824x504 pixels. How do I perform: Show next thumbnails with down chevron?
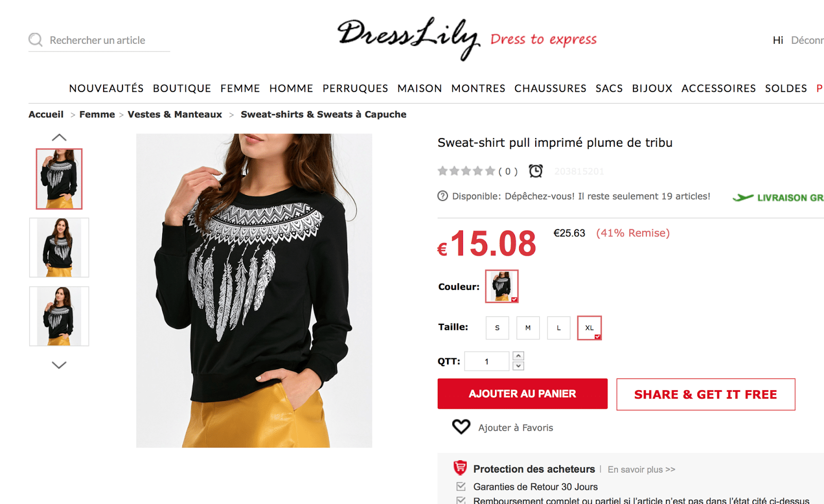[59, 365]
